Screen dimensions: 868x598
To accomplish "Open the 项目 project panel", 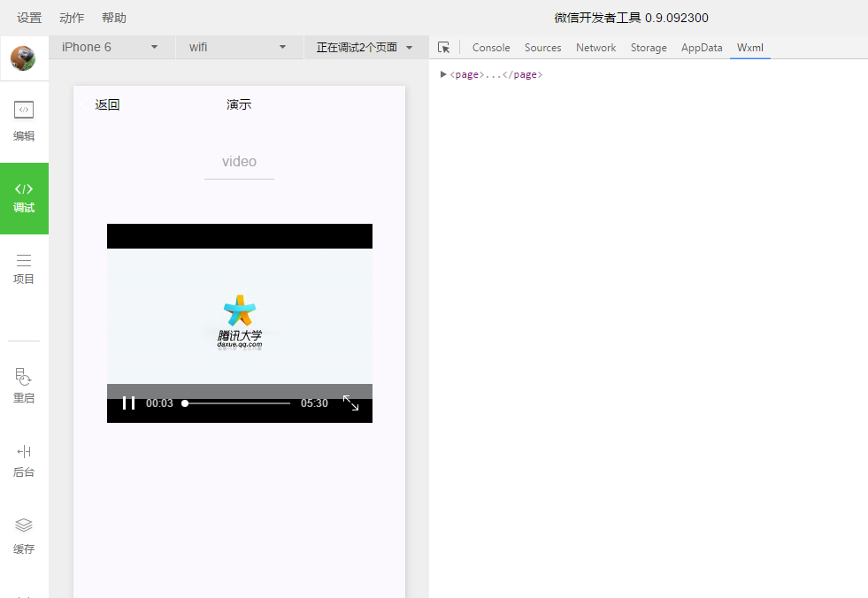I will [x=24, y=269].
